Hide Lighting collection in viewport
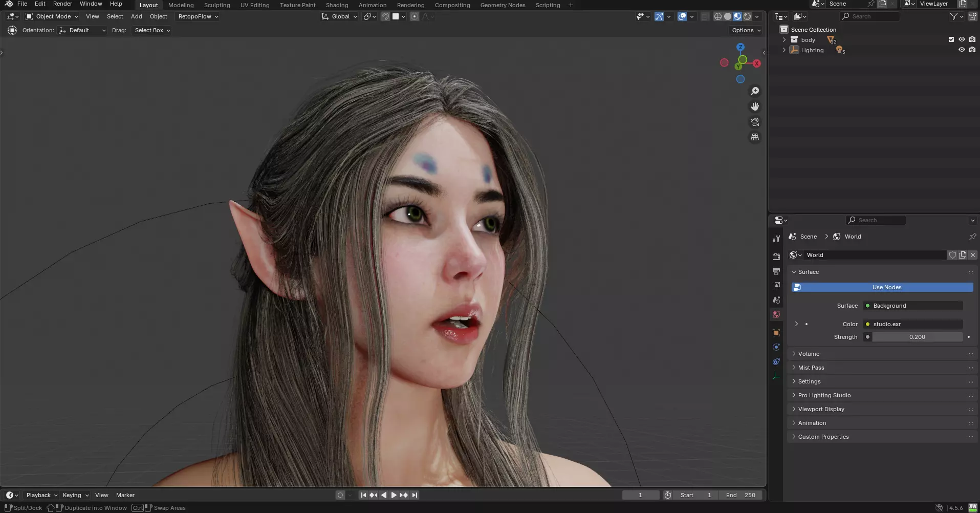 962,50
